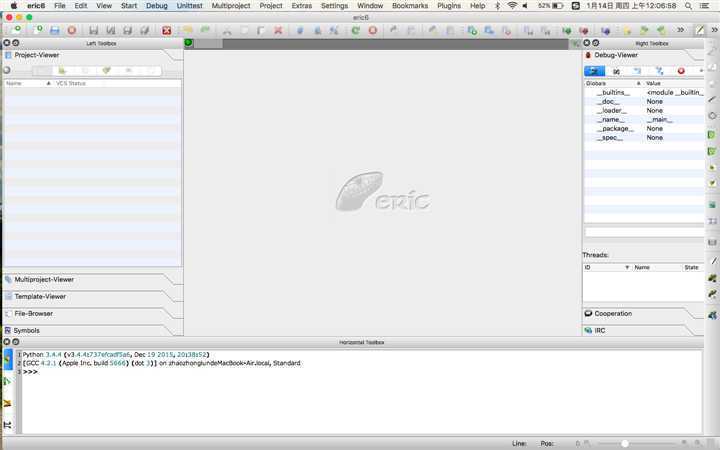Screen dimensions: 720x450
Task: Open the Multiproject menu
Action: point(231,6)
